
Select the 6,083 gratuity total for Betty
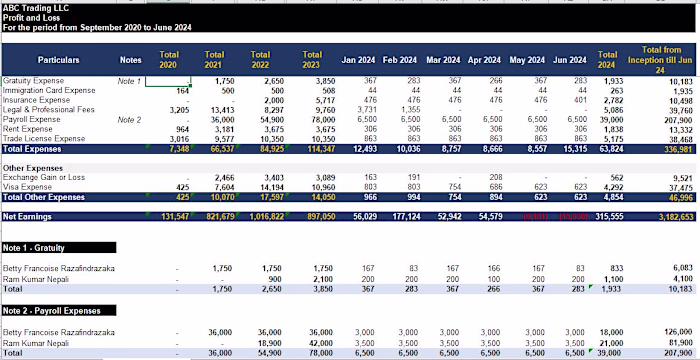(x=683, y=268)
